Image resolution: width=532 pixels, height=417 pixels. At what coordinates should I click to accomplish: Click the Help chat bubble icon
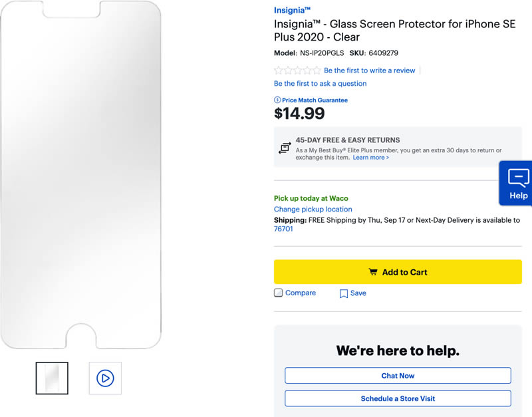pyautogui.click(x=518, y=178)
